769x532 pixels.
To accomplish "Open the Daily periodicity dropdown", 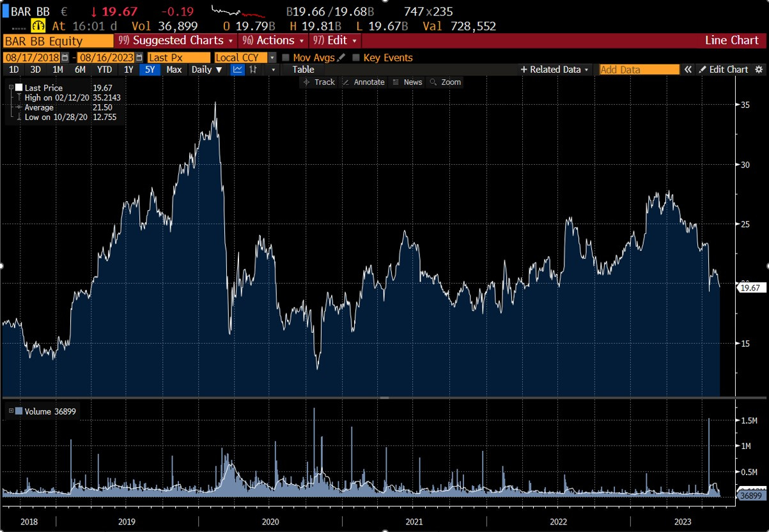I will point(207,70).
